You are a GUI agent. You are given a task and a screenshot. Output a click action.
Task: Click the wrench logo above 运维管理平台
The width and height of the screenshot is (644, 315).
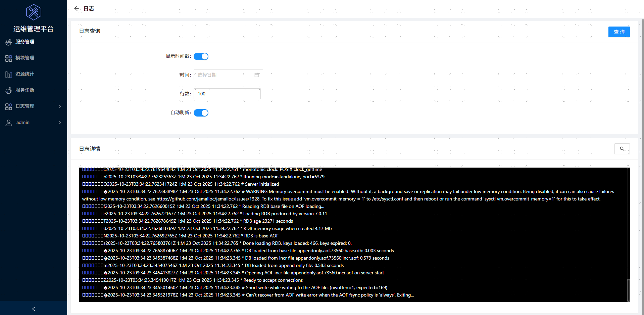[x=34, y=12]
